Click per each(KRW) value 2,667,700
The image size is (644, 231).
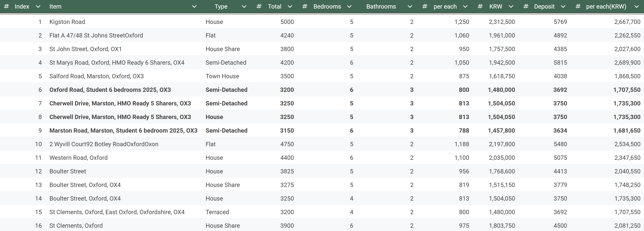627,22
